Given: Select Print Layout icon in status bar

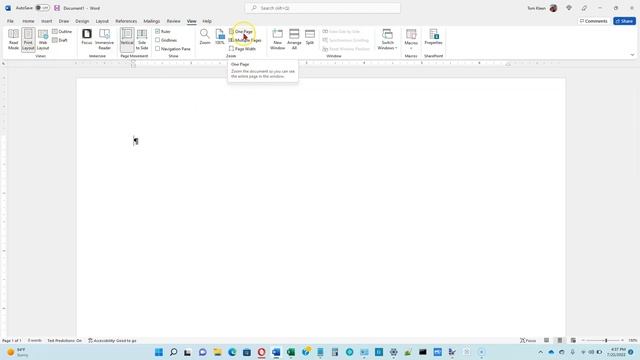Looking at the screenshot, I should (560, 340).
